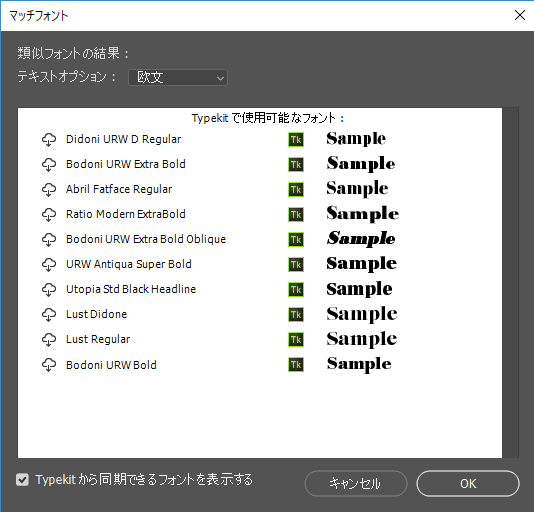Screen dimensions: 534x512
Task: Download cloud icon for Bodoni URW Bold
Action: pyautogui.click(x=49, y=365)
